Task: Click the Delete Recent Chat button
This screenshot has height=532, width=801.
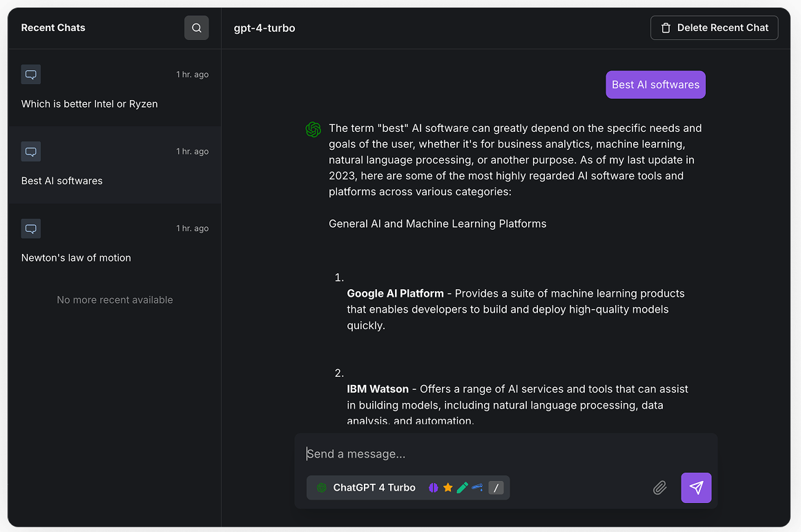Action: [714, 28]
